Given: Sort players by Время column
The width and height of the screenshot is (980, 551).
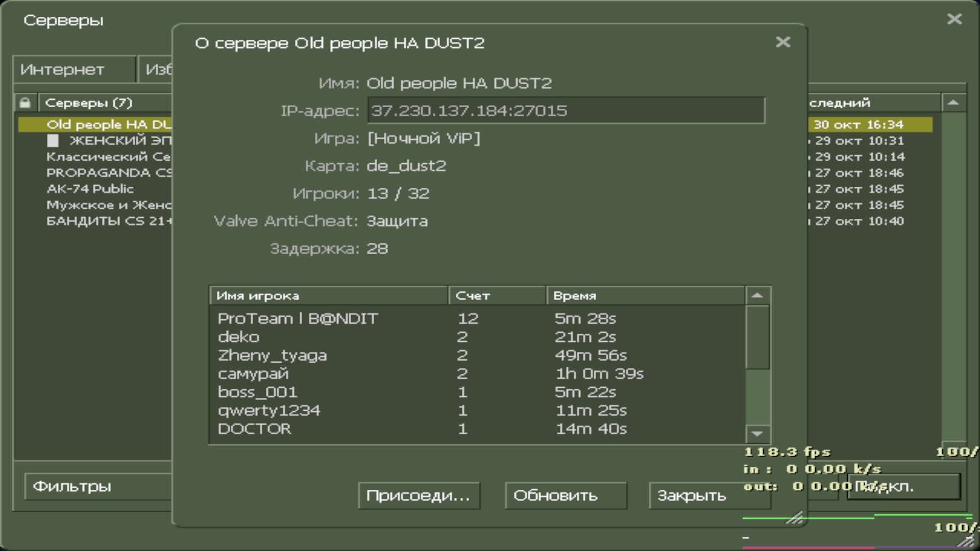Looking at the screenshot, I should tap(644, 296).
